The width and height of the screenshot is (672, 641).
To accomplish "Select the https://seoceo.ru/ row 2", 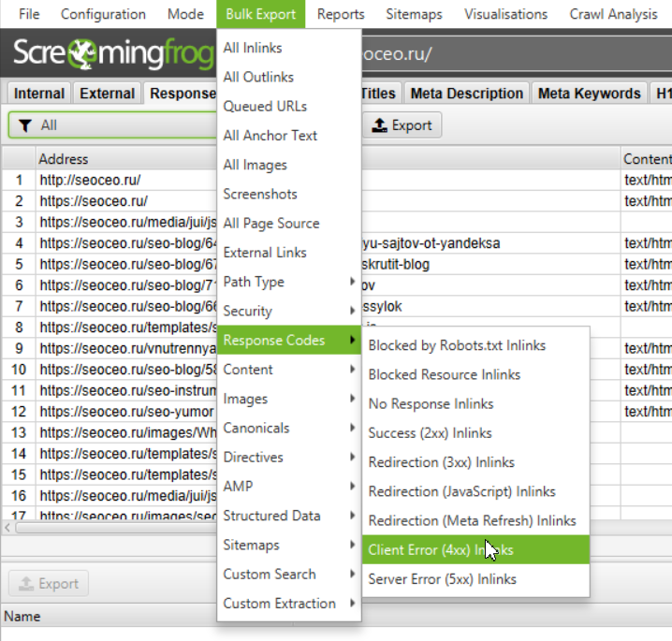I will coord(94,201).
